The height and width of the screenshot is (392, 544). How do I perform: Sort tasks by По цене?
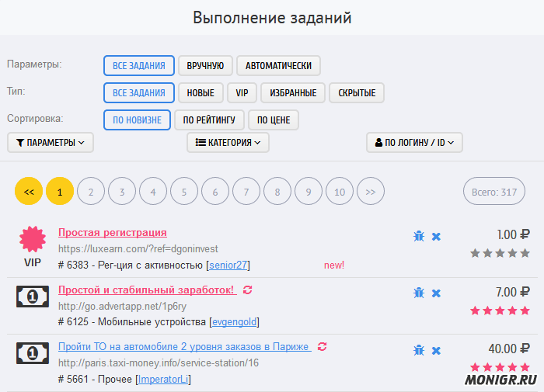(274, 120)
